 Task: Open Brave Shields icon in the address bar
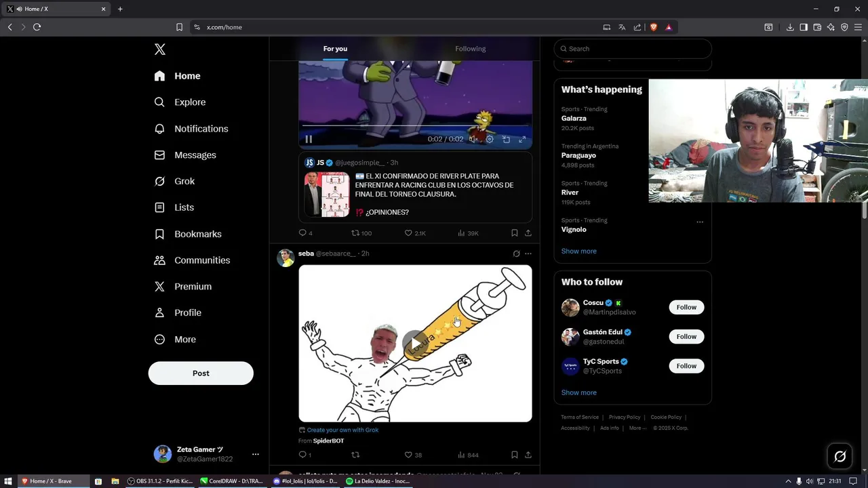tap(654, 27)
